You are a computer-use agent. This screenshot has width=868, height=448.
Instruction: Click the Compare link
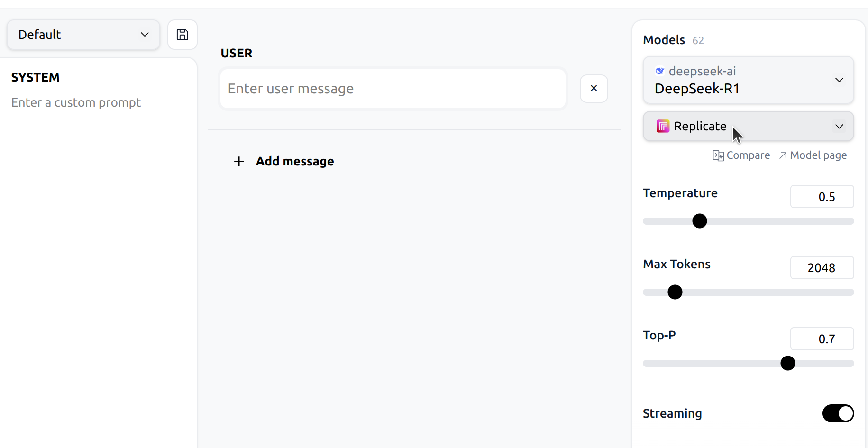[x=748, y=155]
